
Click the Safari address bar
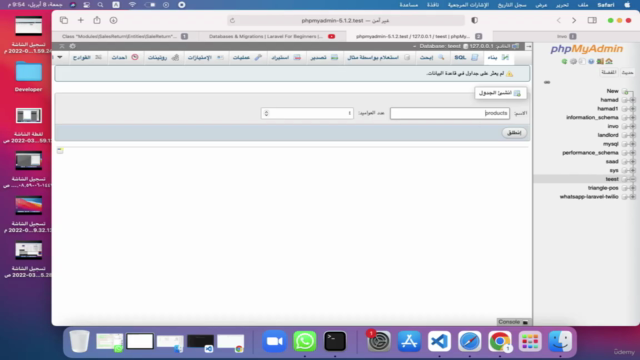(x=346, y=20)
